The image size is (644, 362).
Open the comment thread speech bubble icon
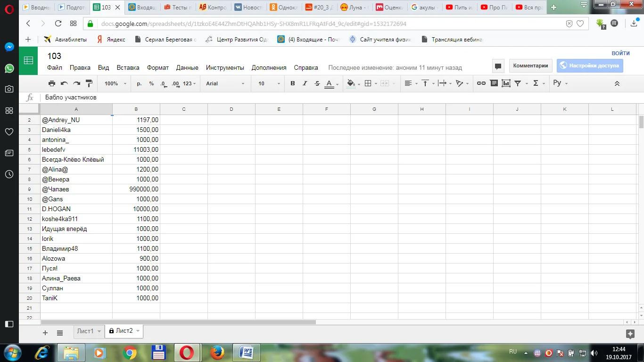point(498,66)
